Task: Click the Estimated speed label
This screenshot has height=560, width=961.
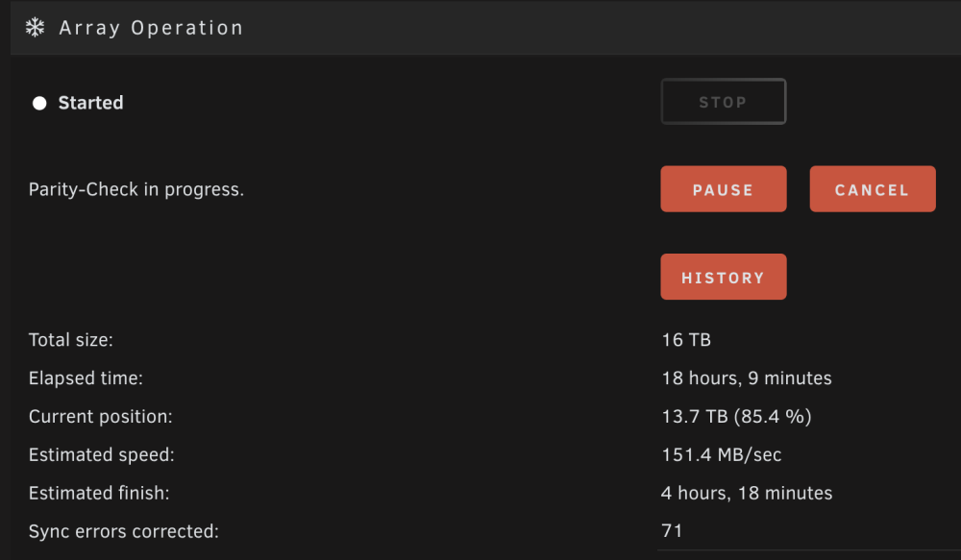Action: coord(101,455)
